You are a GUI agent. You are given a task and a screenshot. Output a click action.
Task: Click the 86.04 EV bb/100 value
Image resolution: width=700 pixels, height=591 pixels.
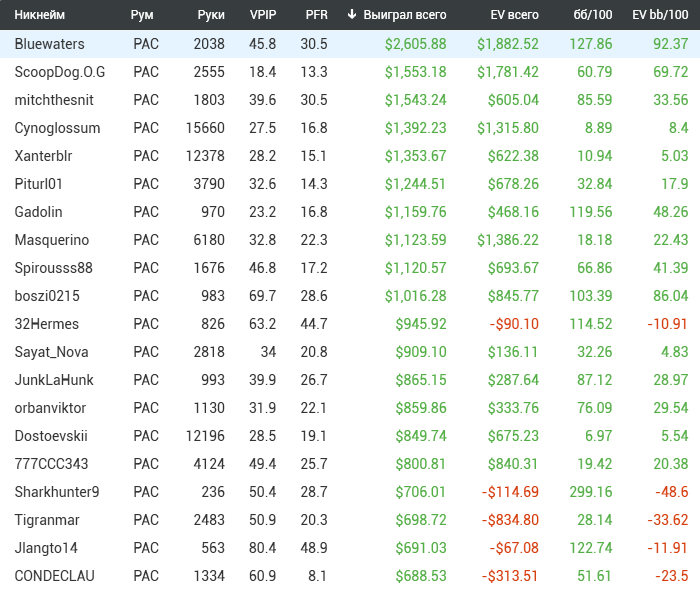[x=671, y=296]
